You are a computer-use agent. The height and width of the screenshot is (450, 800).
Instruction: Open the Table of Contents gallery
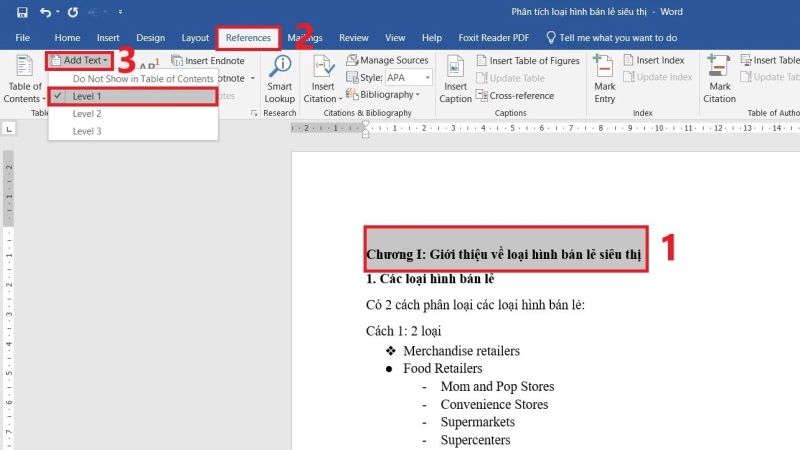[24, 80]
